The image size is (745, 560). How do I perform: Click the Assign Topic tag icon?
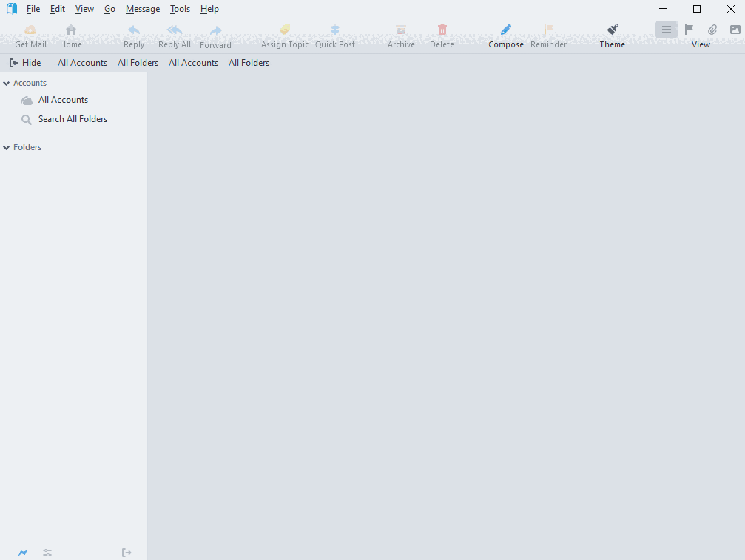tap(285, 30)
